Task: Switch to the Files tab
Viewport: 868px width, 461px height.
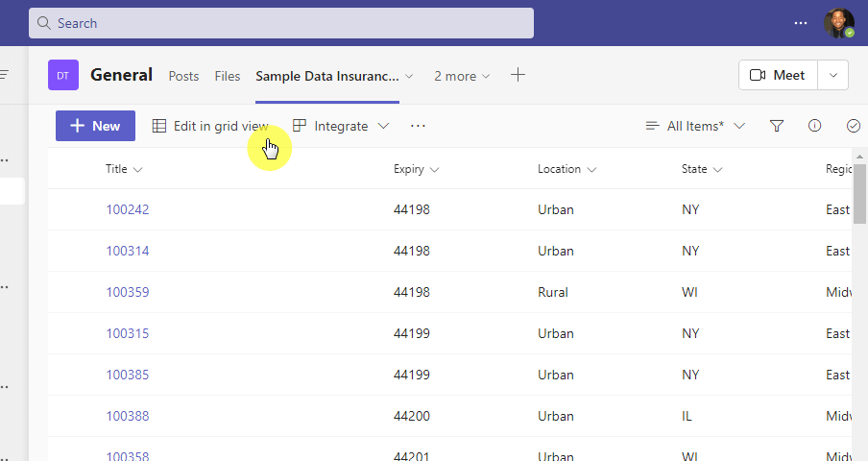Action: click(x=228, y=77)
